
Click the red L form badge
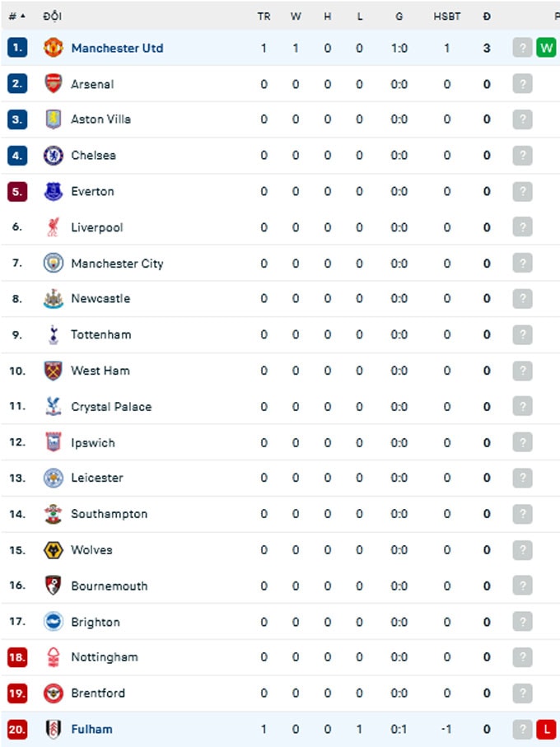(x=546, y=729)
